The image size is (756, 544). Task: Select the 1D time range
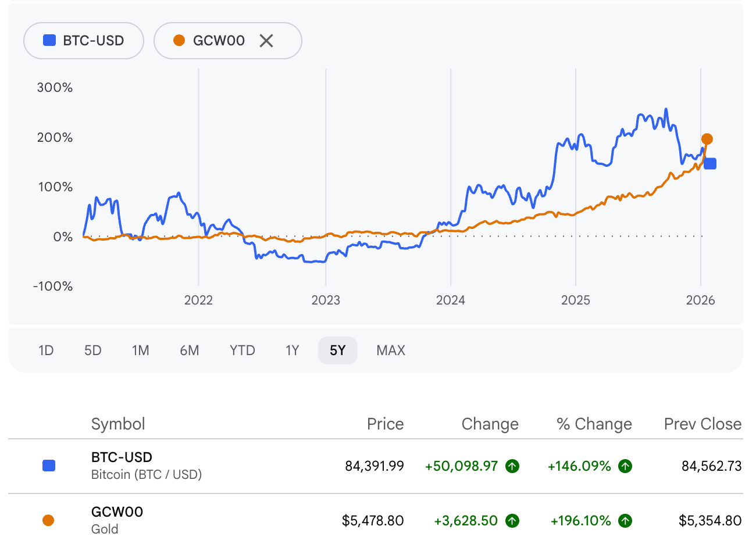(x=46, y=350)
